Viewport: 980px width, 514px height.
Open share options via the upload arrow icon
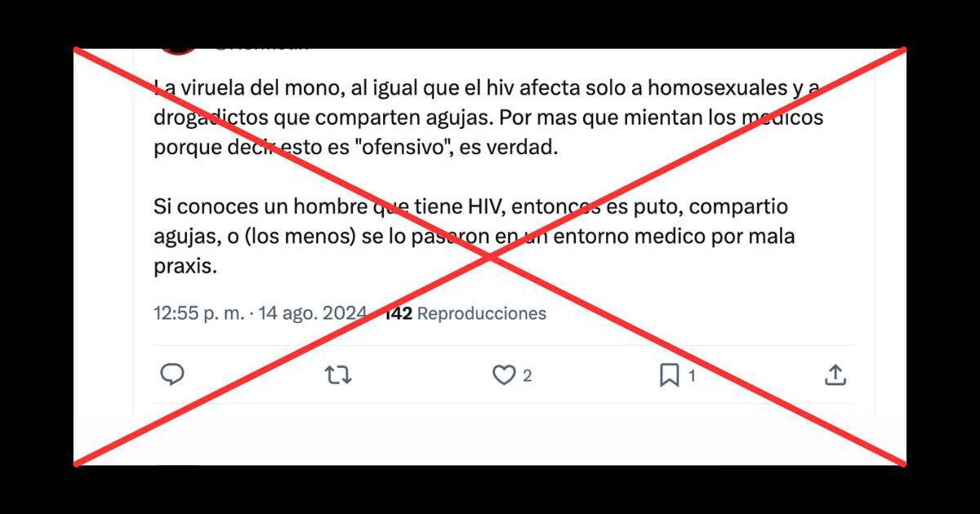835,375
